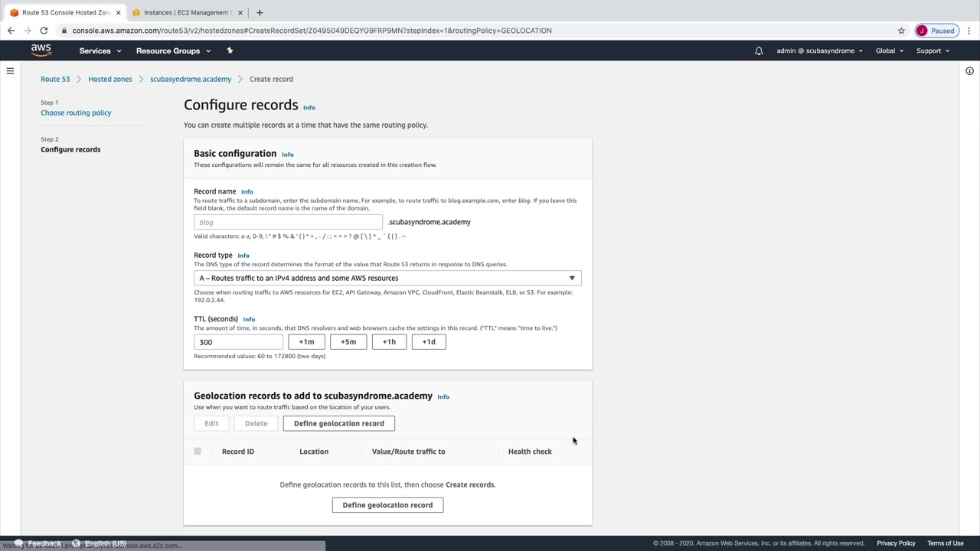Screen dimensions: 980x551
Task: Switch to the Instances EC2 Management tab
Action: (x=188, y=12)
